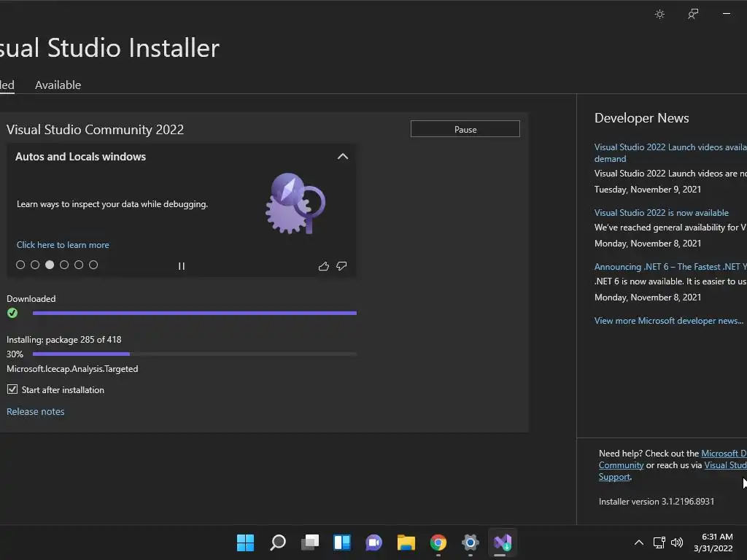Open Task View on the taskbar
The height and width of the screenshot is (560, 747).
(309, 542)
